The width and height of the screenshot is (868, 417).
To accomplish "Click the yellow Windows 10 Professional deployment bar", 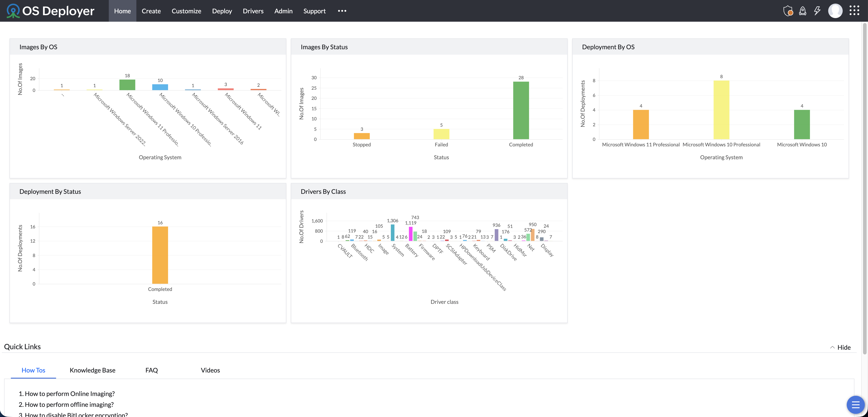I will [x=721, y=110].
